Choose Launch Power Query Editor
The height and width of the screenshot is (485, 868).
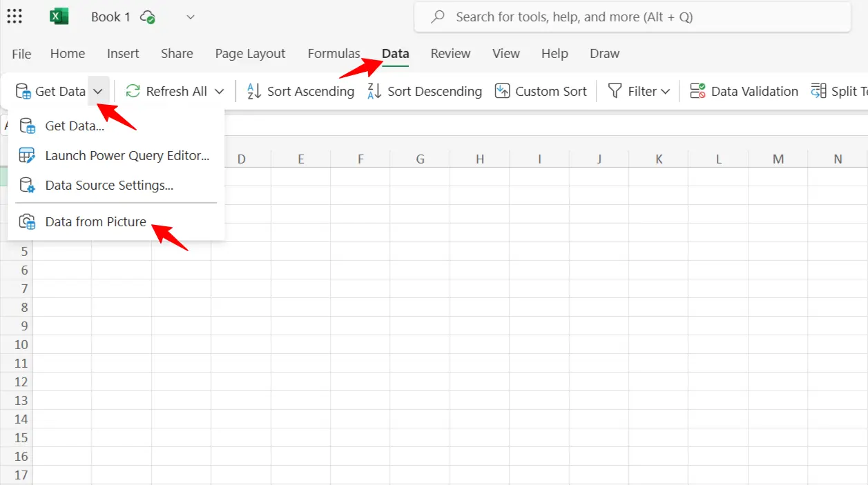tap(126, 155)
